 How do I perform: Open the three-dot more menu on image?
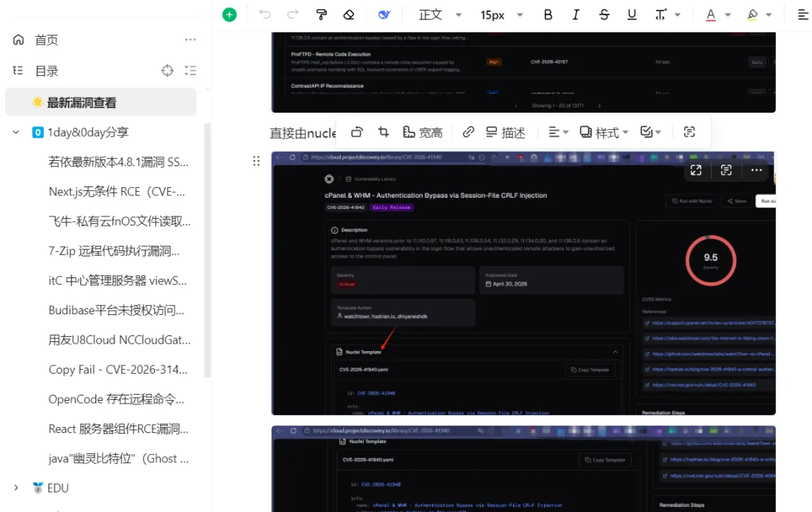point(756,171)
